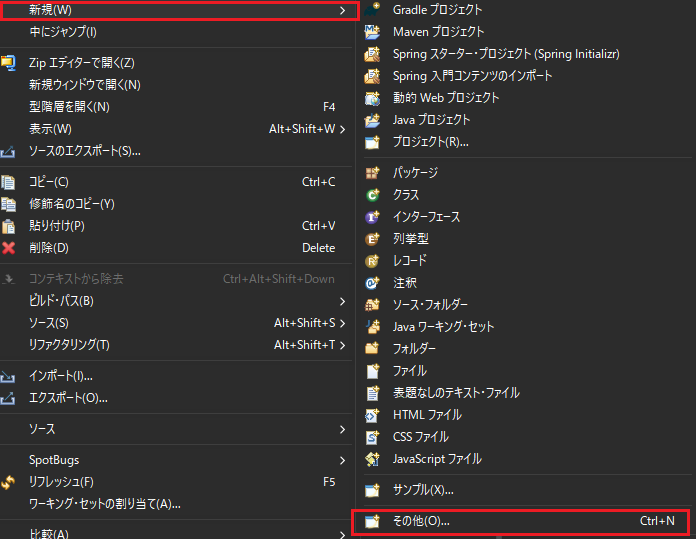Expand the ビルド・パス(B) submenu arrow
This screenshot has width=696, height=539.
pos(342,301)
